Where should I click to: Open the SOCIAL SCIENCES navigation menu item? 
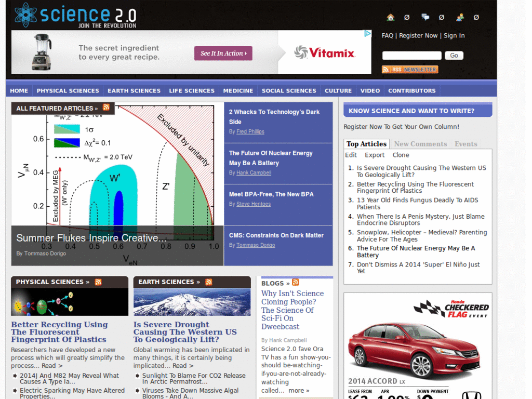coord(289,90)
